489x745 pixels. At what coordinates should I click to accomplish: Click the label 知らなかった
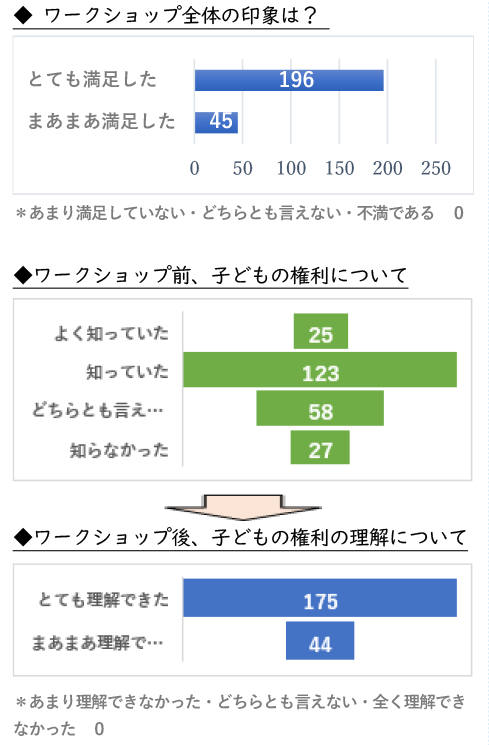click(119, 450)
